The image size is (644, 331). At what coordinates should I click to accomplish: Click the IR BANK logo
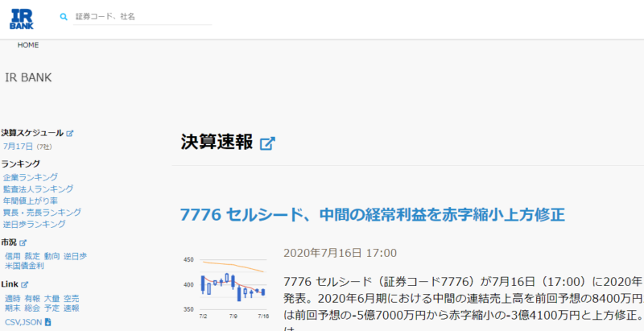point(22,19)
